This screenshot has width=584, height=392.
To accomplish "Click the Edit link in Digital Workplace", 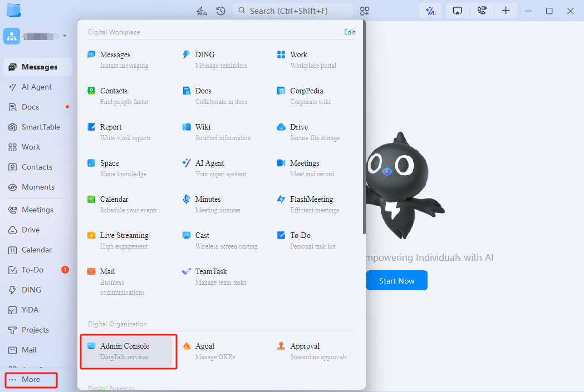I will pos(350,32).
